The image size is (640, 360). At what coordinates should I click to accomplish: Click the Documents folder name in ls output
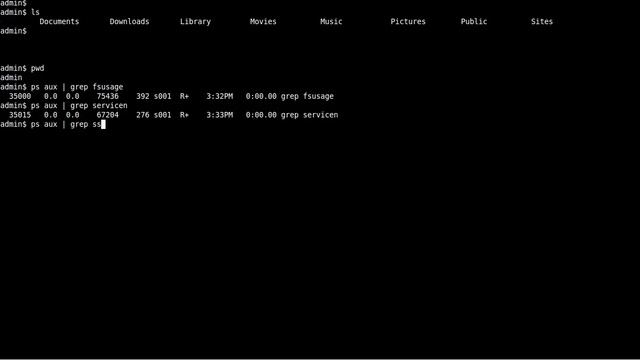(x=59, y=22)
